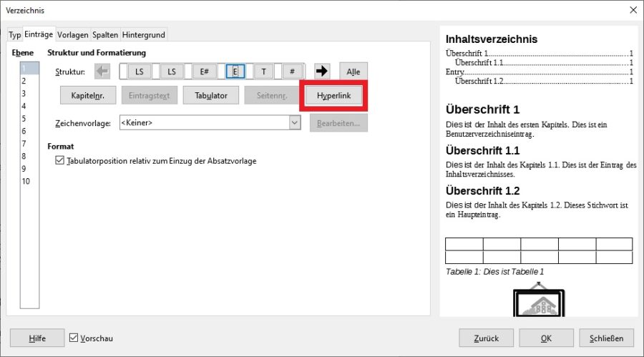Select level 7 in the Ebene list

29,143
